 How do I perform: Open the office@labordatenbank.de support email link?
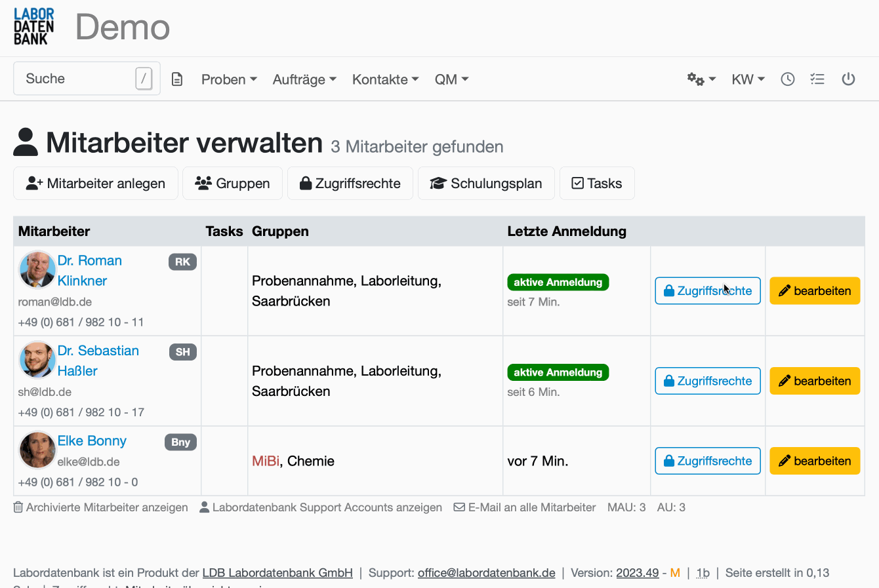click(486, 572)
